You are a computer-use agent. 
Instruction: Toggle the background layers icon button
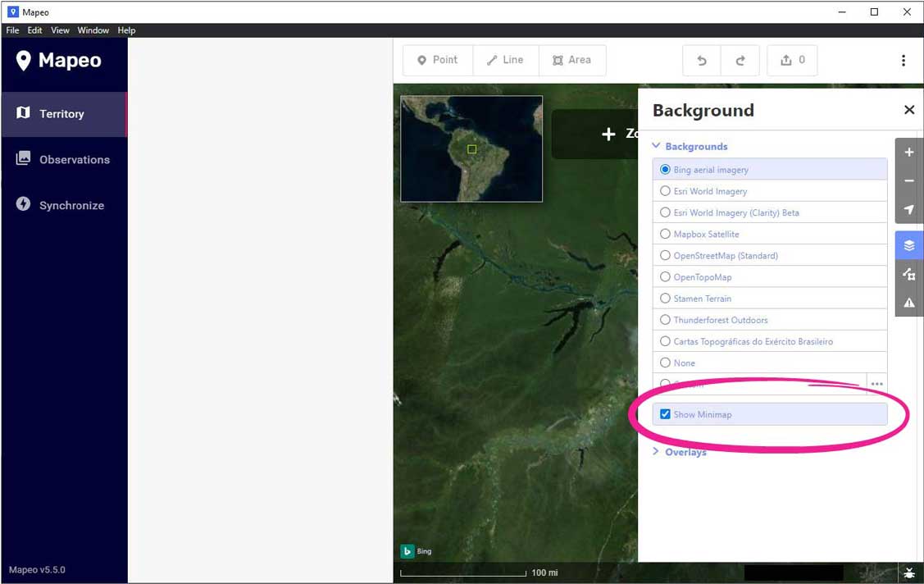click(x=909, y=245)
